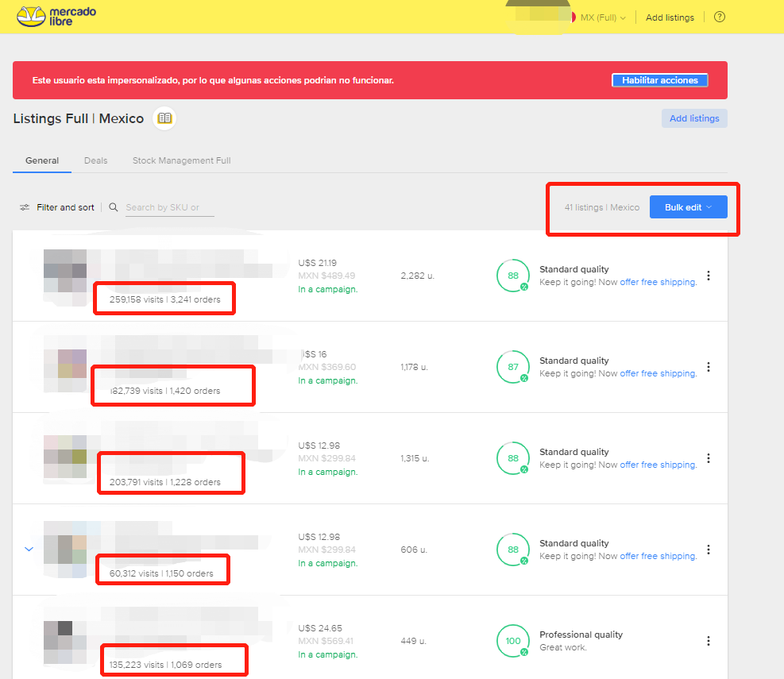Open the Bulk edit dropdown
784x679 pixels.
click(688, 207)
